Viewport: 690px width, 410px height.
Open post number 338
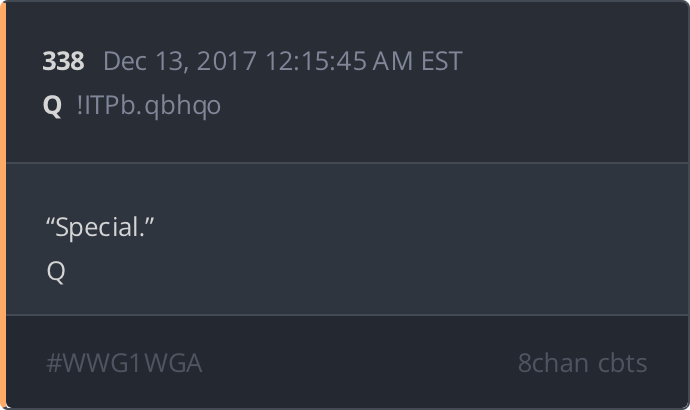click(63, 61)
